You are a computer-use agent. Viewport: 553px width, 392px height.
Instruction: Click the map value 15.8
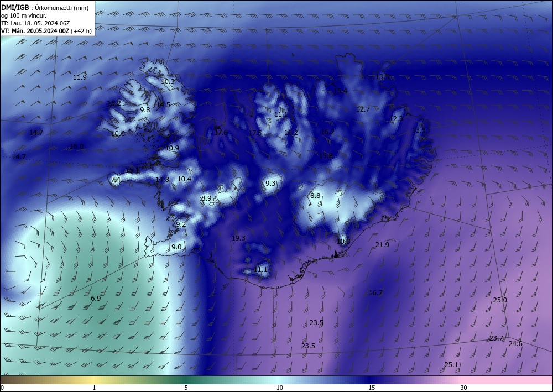pyautogui.click(x=326, y=156)
